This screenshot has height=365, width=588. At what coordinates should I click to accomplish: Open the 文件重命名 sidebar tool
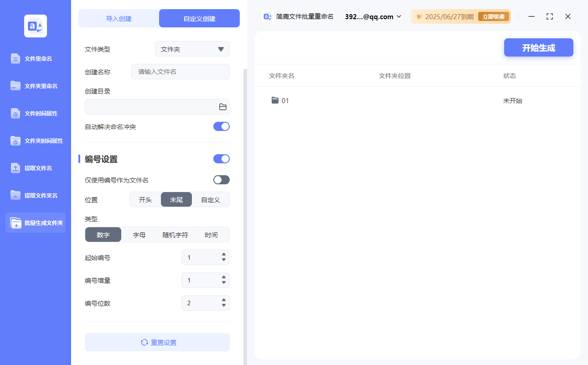click(x=35, y=58)
